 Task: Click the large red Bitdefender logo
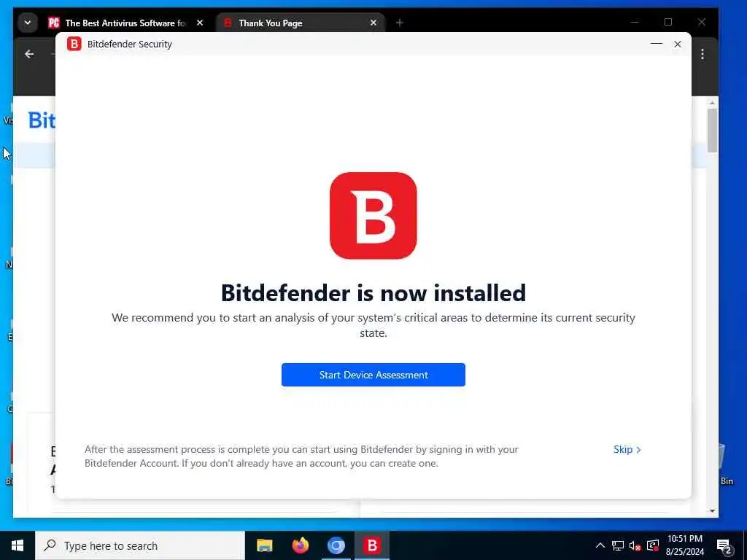pyautogui.click(x=373, y=216)
